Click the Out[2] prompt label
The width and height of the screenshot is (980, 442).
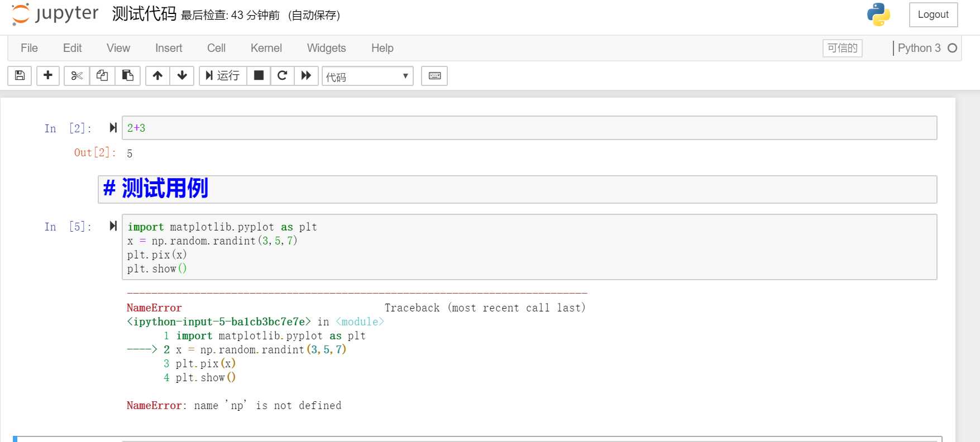point(95,153)
